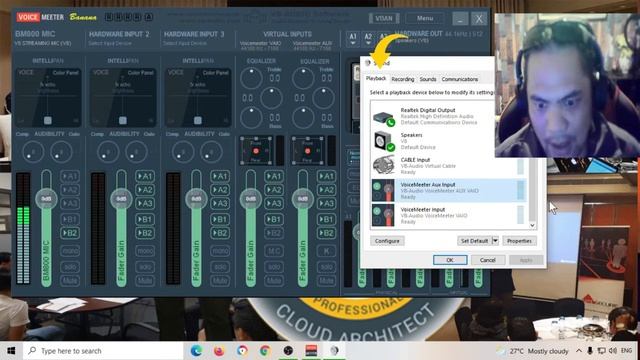This screenshot has width=640, height=360.
Task: Toggle B2 routing on Voicemeeter AUX strip
Action: pos(326,233)
